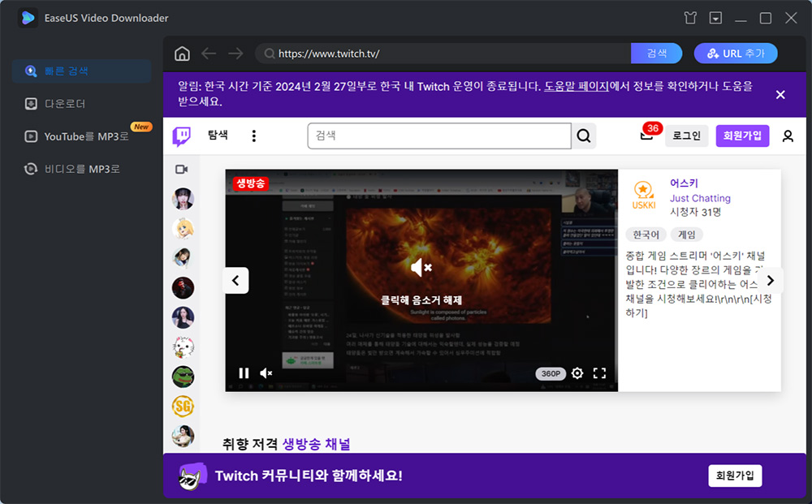Image resolution: width=812 pixels, height=504 pixels.
Task: Open the 생방송 채널 heading link
Action: click(317, 444)
